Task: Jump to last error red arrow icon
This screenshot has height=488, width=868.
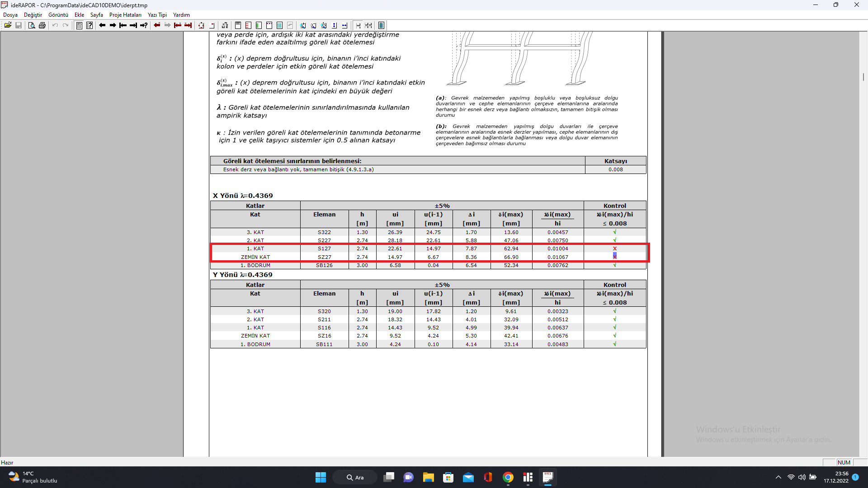Action: [x=188, y=25]
